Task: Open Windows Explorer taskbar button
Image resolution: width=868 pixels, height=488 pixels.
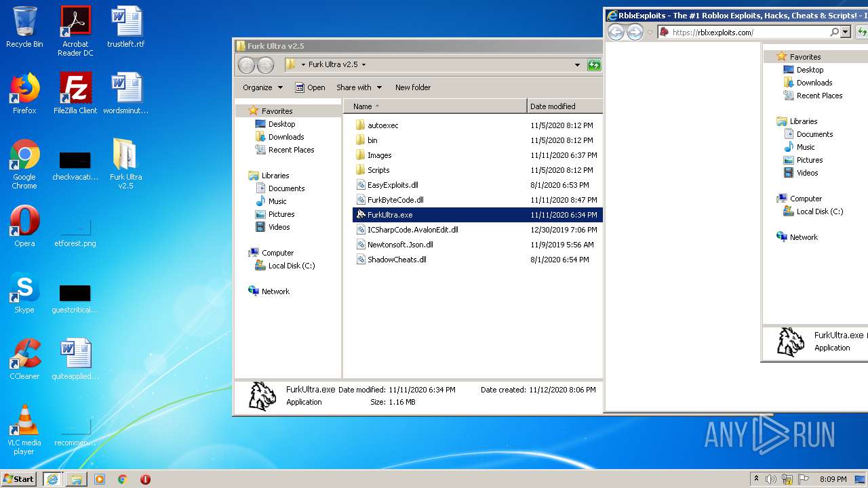Action: pyautogui.click(x=76, y=479)
